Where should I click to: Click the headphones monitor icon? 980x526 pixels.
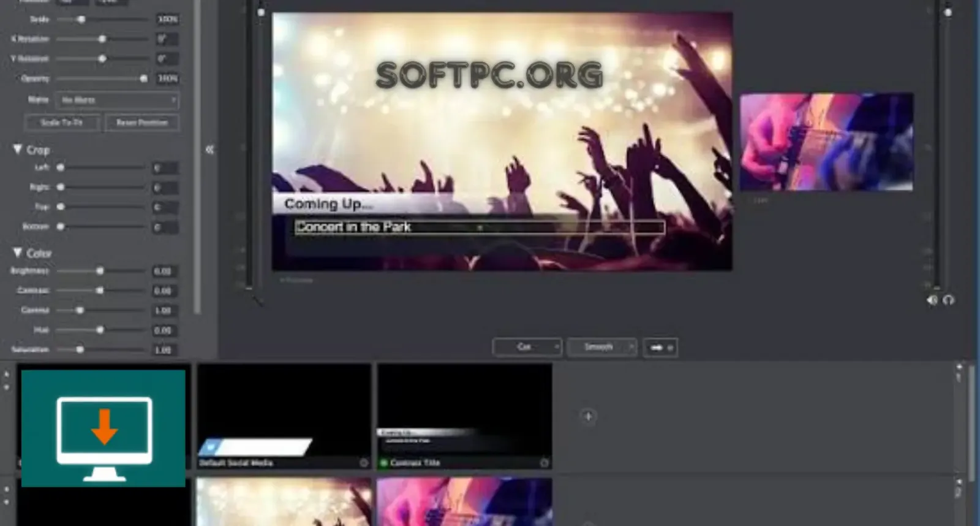point(949,300)
